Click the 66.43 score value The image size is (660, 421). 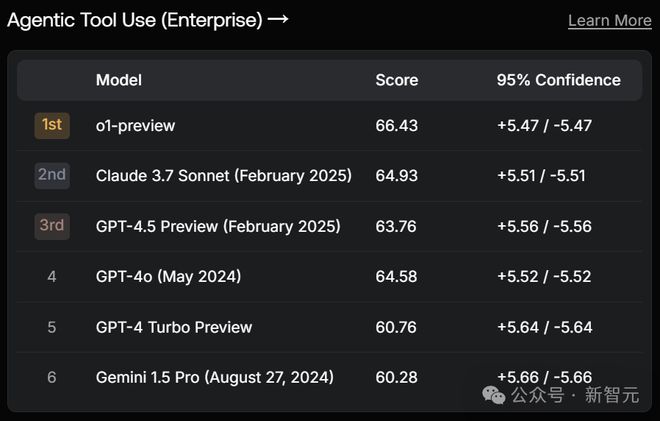[x=396, y=126]
